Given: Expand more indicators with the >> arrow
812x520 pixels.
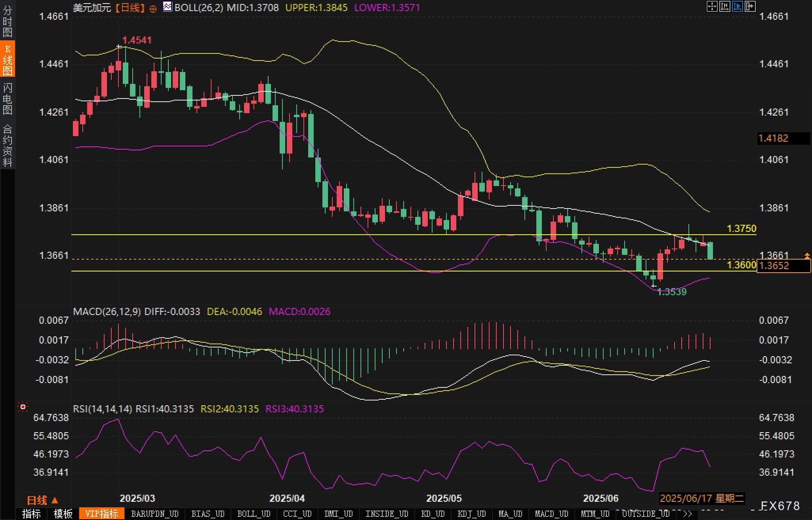Looking at the screenshot, I should tap(688, 514).
